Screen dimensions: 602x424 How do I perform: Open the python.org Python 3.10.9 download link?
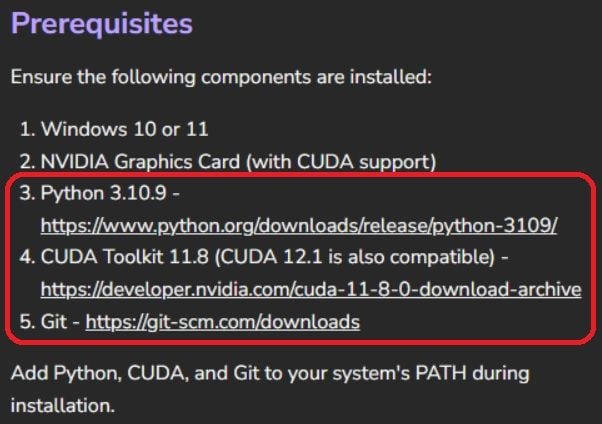[299, 226]
